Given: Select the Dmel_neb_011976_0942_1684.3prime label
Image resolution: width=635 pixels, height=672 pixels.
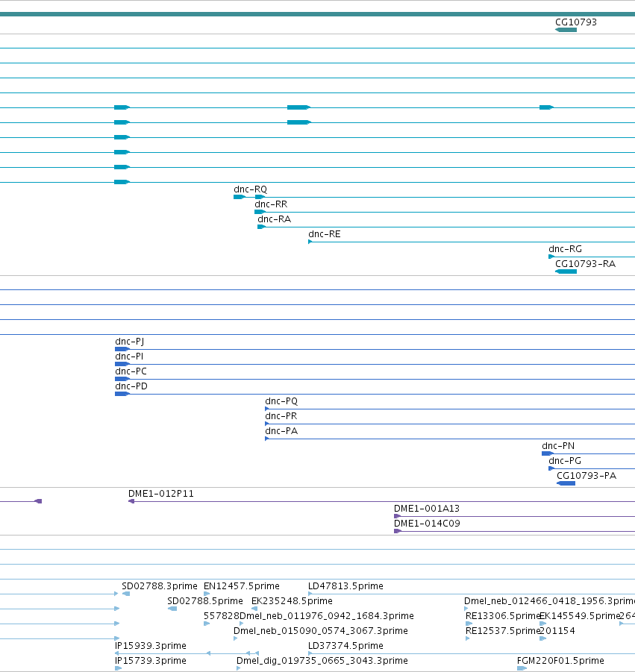Looking at the screenshot, I should coord(327,616).
